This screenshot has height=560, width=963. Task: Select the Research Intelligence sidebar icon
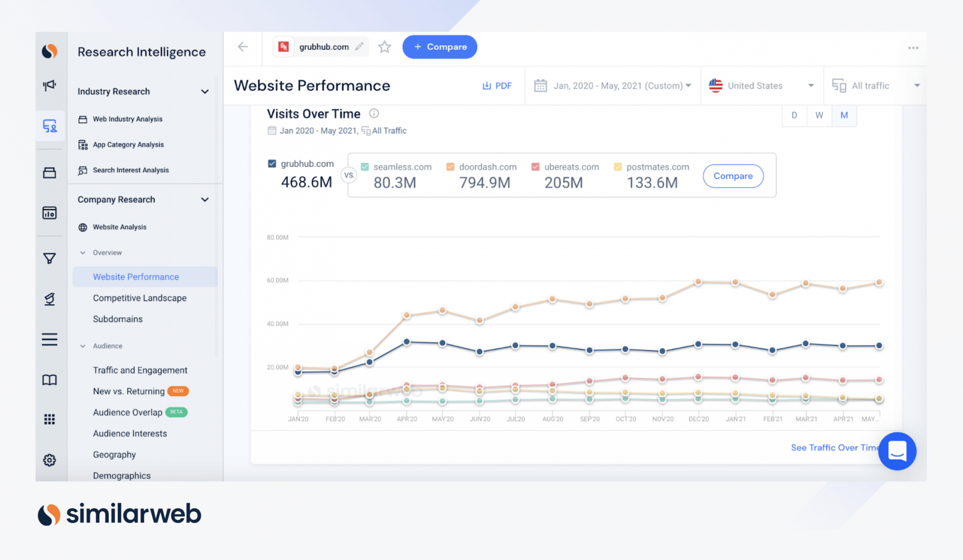pyautogui.click(x=50, y=126)
